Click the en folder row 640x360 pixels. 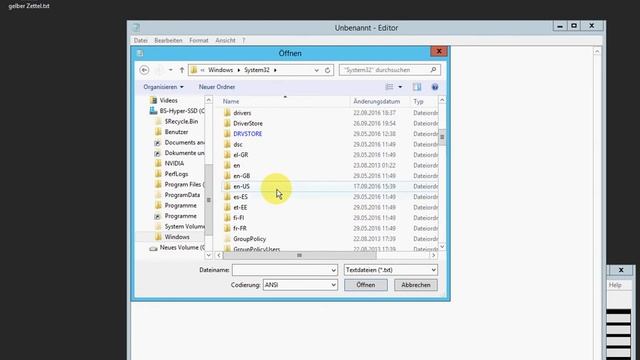[331, 165]
